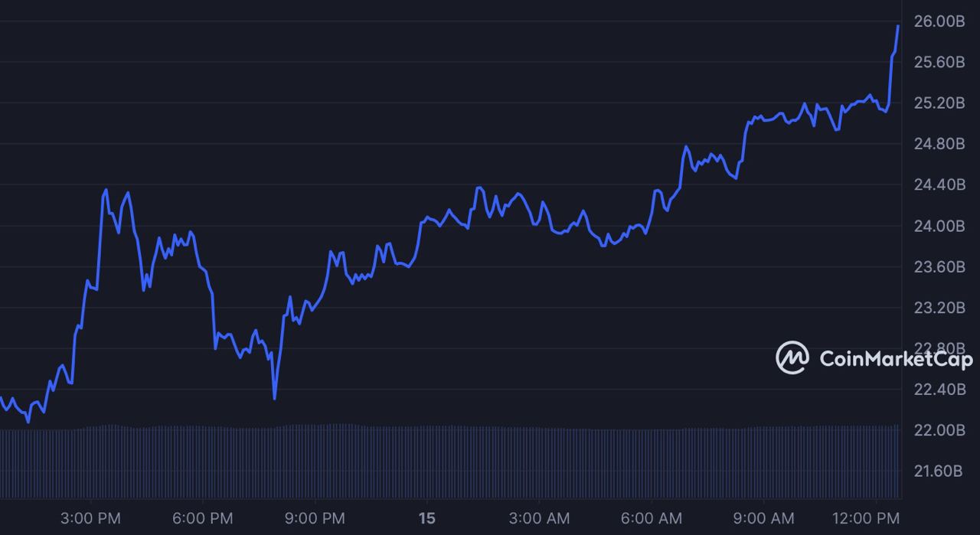Select the 24.40B price axis label
The width and height of the screenshot is (980, 535).
coord(939,184)
